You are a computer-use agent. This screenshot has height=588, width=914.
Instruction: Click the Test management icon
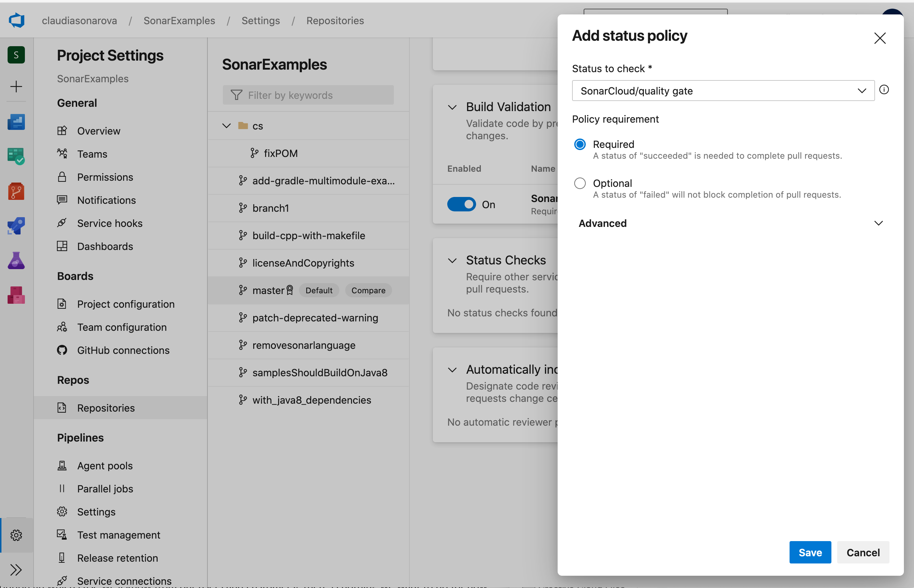pos(62,535)
